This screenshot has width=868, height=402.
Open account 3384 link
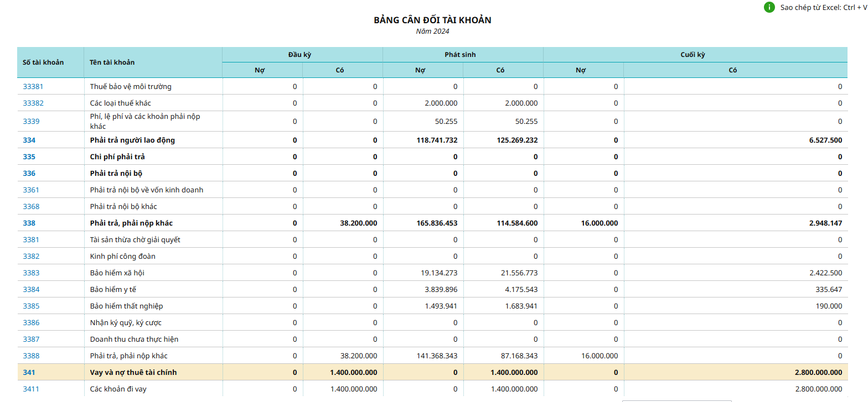pyautogui.click(x=30, y=290)
